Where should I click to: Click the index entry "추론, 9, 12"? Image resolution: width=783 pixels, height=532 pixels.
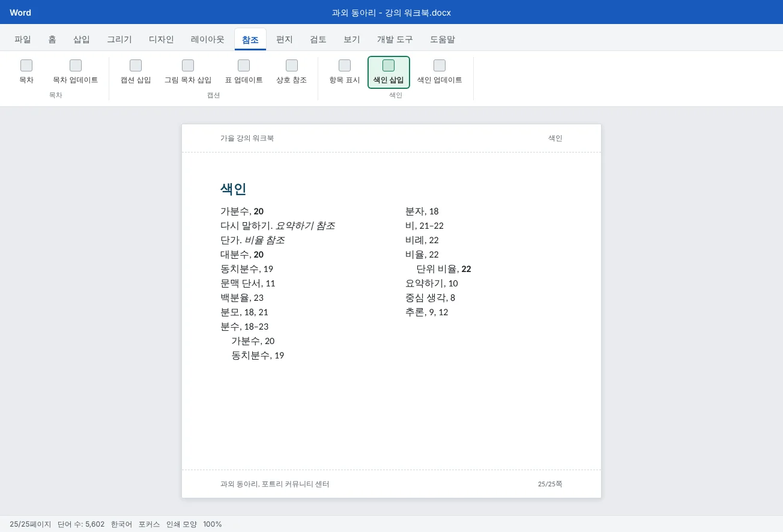point(427,312)
